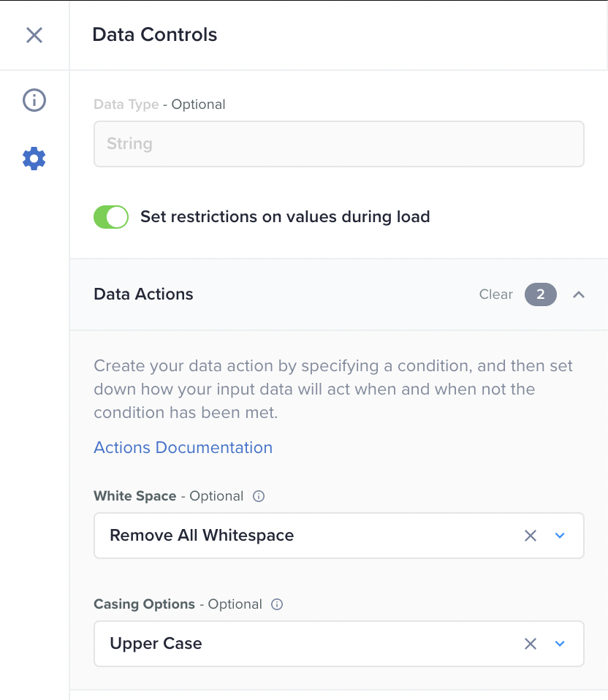This screenshot has height=700, width=608.
Task: Open the Actions Documentation link
Action: coord(183,447)
